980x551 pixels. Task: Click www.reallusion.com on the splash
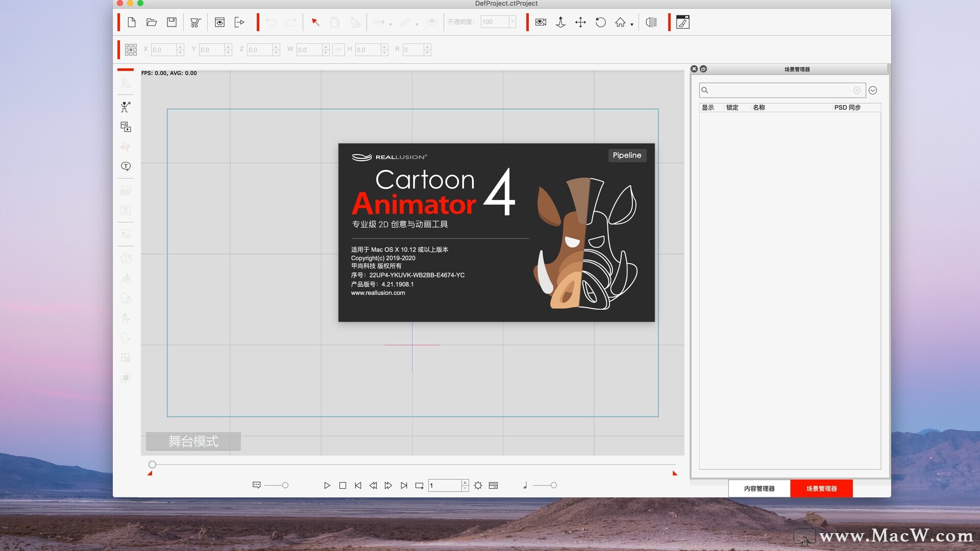(x=378, y=293)
